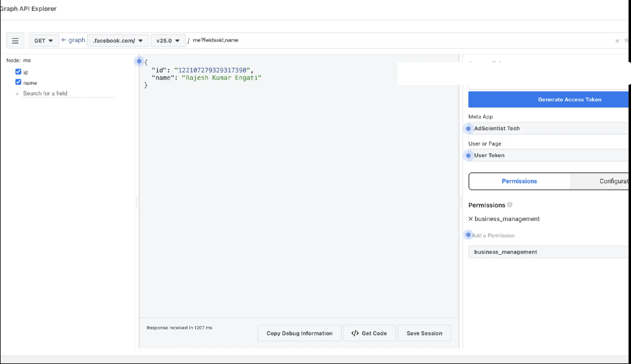Image resolution: width=631 pixels, height=364 pixels.
Task: Click the id value 122107279329317390
Action: coord(212,70)
